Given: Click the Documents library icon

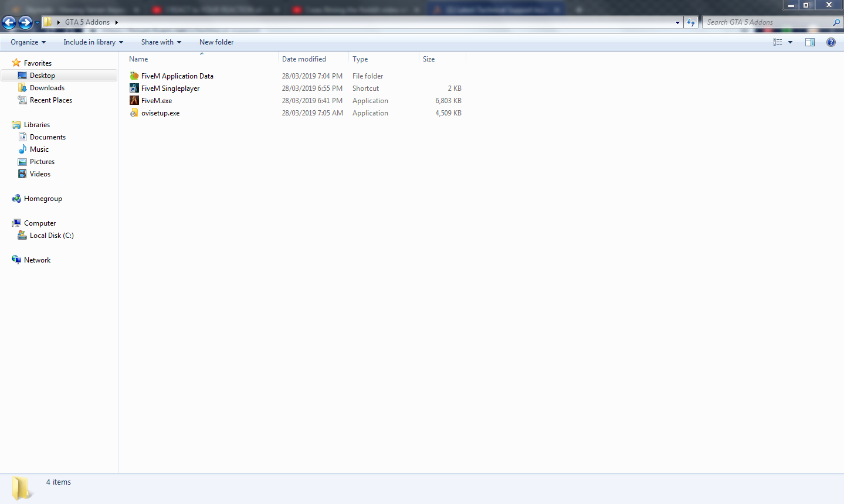Looking at the screenshot, I should [x=22, y=137].
